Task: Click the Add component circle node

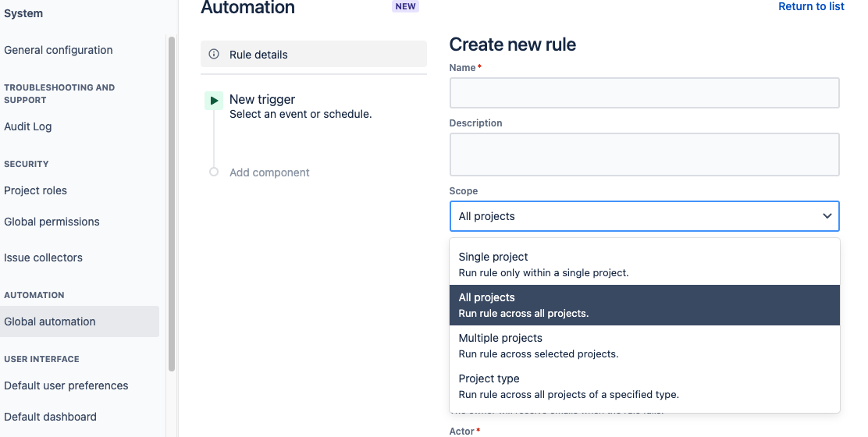Action: tap(214, 172)
